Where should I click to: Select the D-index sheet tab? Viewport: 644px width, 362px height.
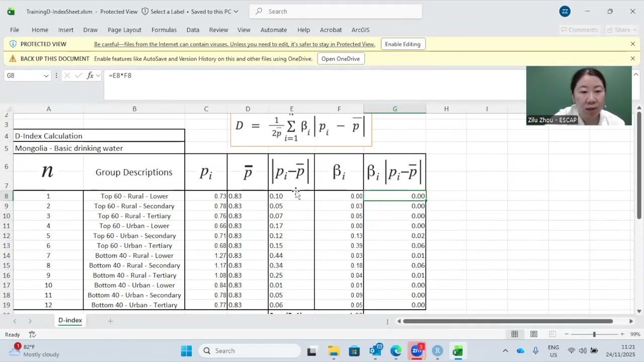click(70, 320)
